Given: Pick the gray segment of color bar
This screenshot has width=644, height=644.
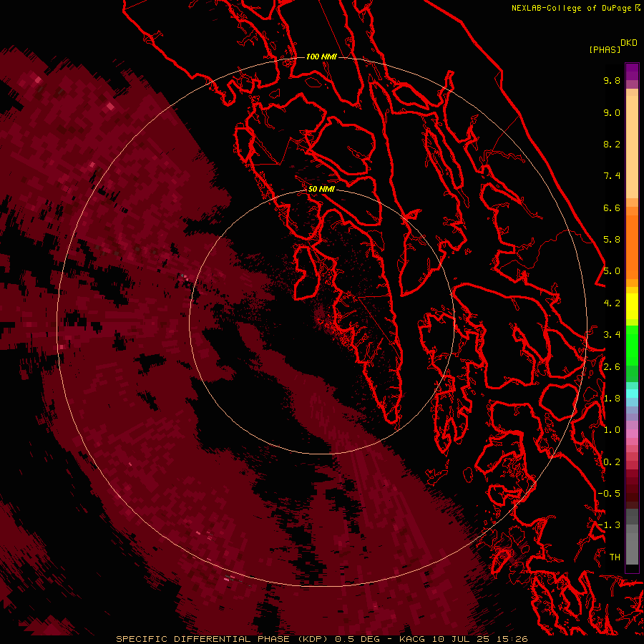Looking at the screenshot, I should pyautogui.click(x=632, y=536).
